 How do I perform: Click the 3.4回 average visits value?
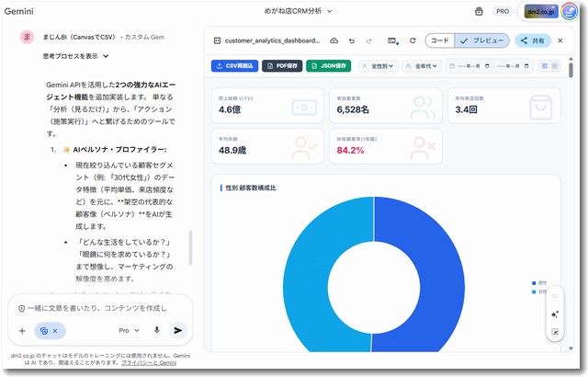click(x=466, y=110)
